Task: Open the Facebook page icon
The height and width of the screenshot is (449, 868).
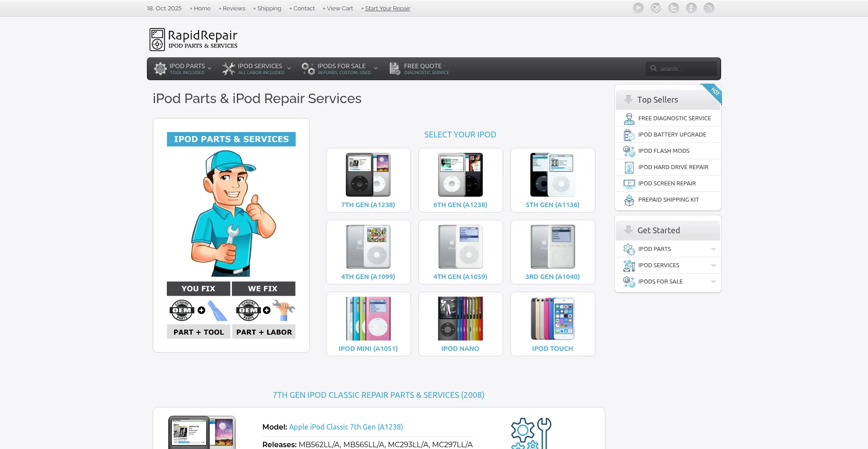Action: coord(691,8)
